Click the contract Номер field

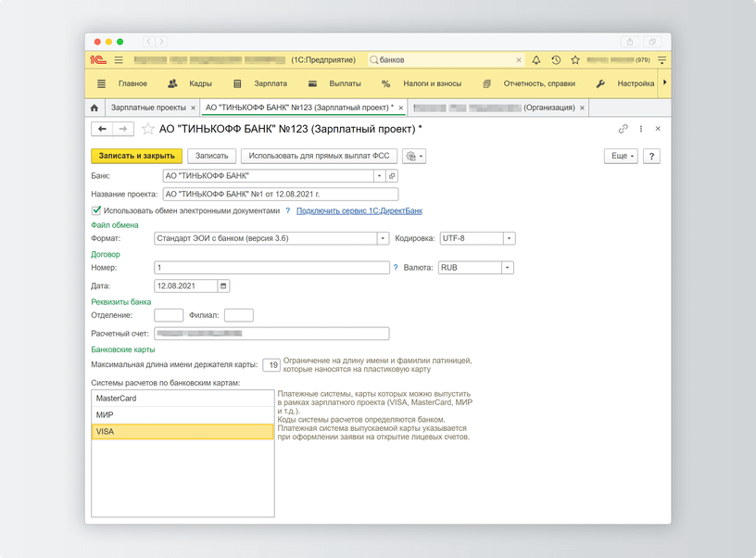pyautogui.click(x=272, y=268)
